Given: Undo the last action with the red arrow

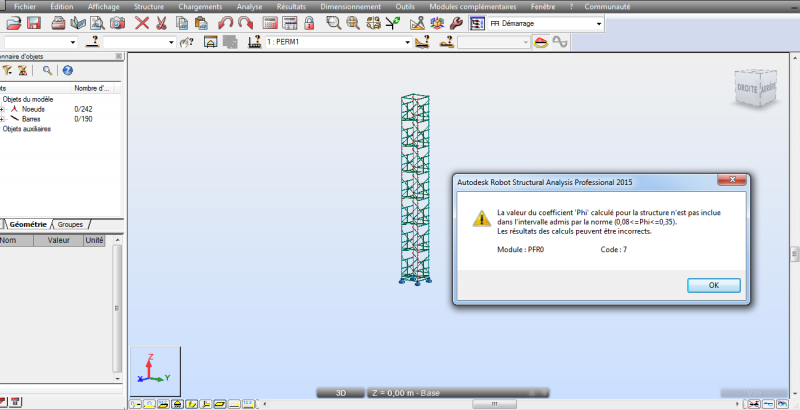Looking at the screenshot, I should point(226,23).
